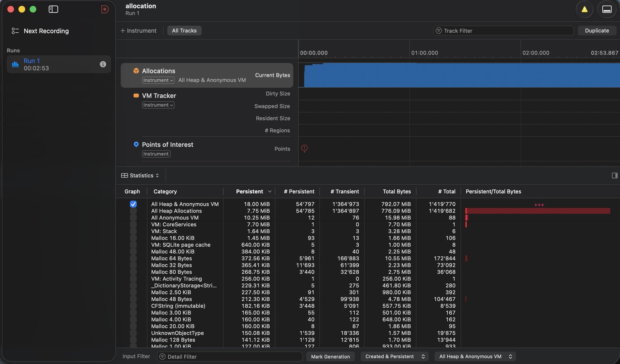Enable graph checkbox for All Anonymous VM
Screen dimensions: 620x364
point(133,218)
